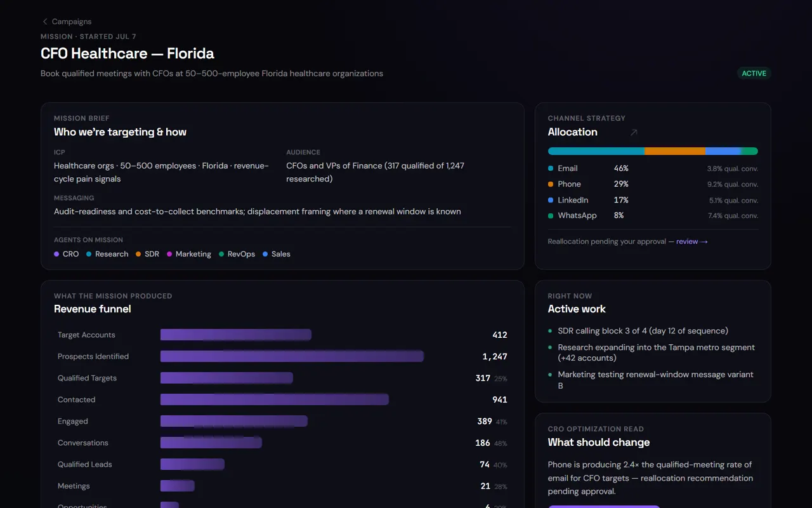Click the 941 Contacted count

(x=500, y=399)
